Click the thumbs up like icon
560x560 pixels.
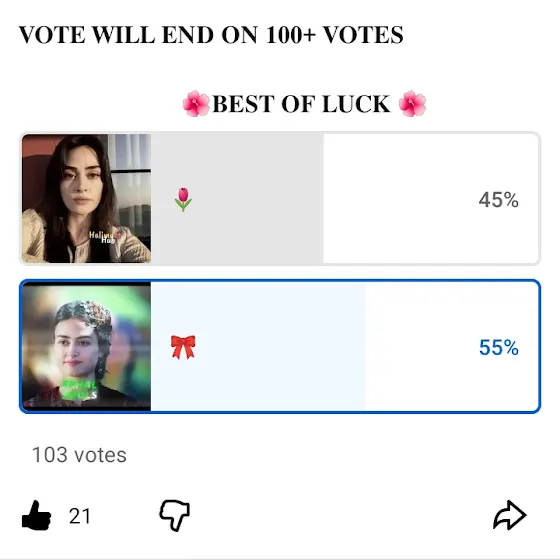point(36,515)
